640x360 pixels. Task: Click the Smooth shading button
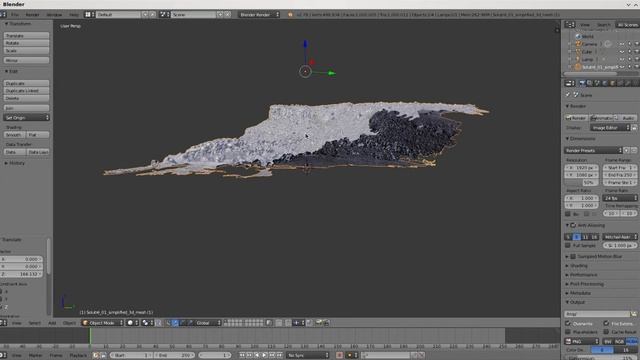pos(15,135)
